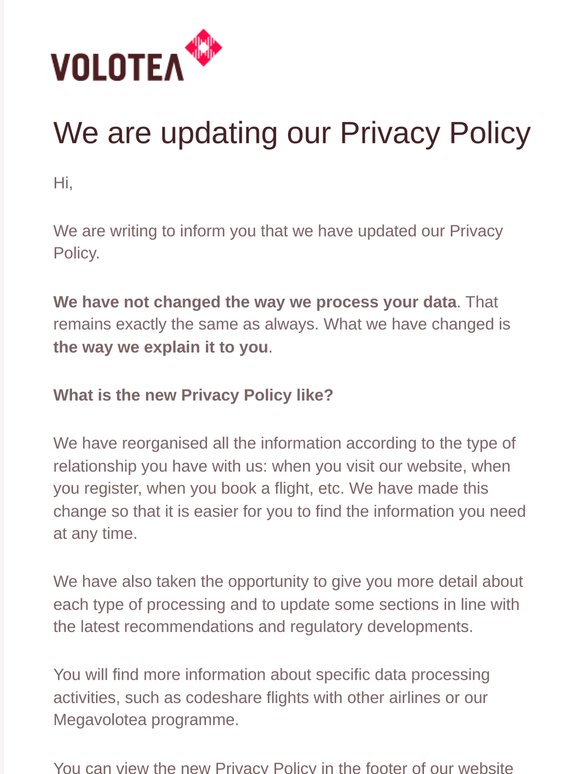Click 'What is the new Privacy Policy like?' subheading
The image size is (580, 774).
coord(193,395)
